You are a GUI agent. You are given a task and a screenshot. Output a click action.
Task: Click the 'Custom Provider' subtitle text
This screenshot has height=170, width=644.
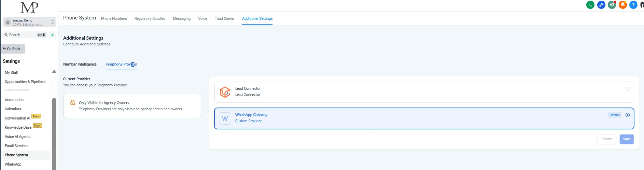click(x=248, y=121)
